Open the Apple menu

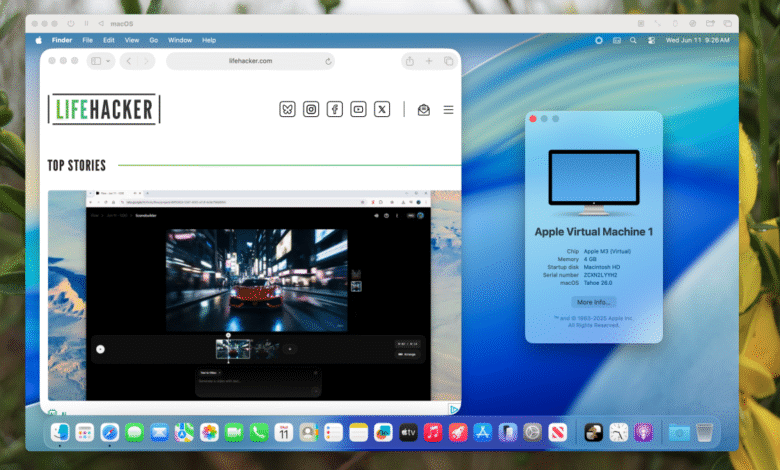point(39,40)
